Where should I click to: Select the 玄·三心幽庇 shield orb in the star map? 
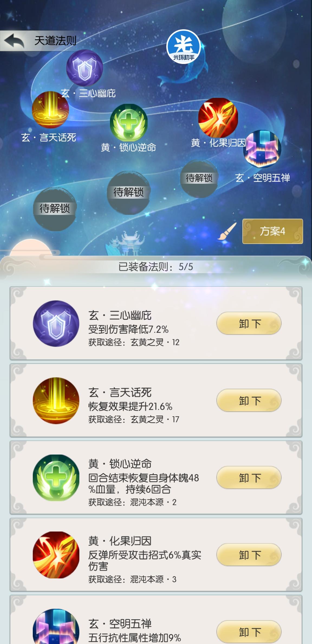[x=85, y=68]
